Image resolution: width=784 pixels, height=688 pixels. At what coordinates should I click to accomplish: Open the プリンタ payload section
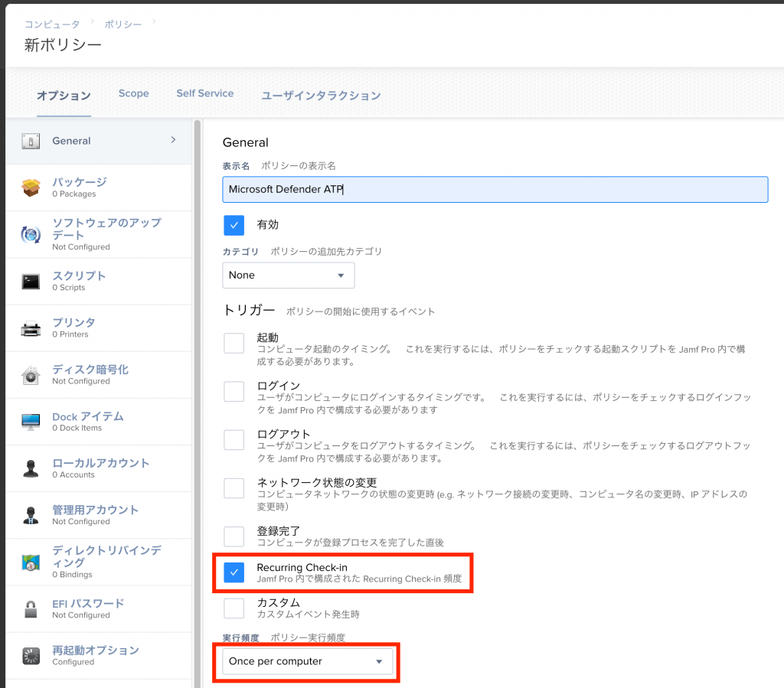[x=99, y=328]
